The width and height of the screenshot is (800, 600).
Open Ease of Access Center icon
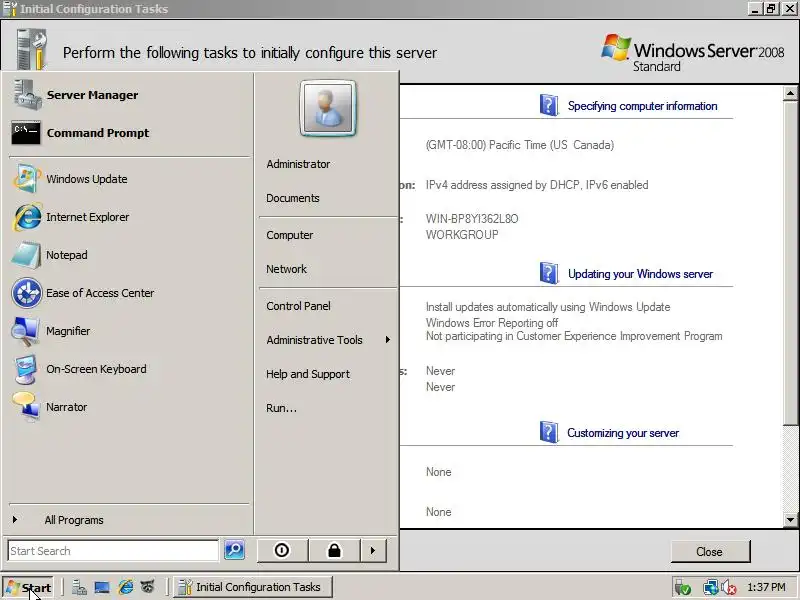coord(27,293)
